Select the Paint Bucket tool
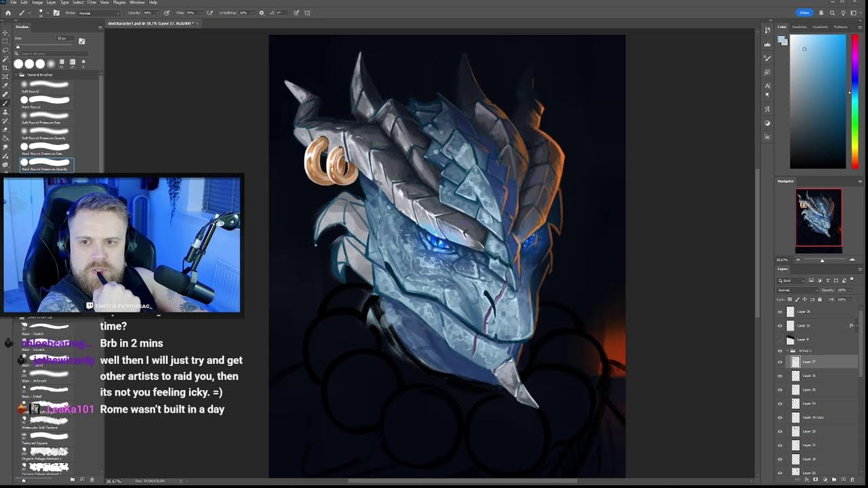 tap(5, 138)
